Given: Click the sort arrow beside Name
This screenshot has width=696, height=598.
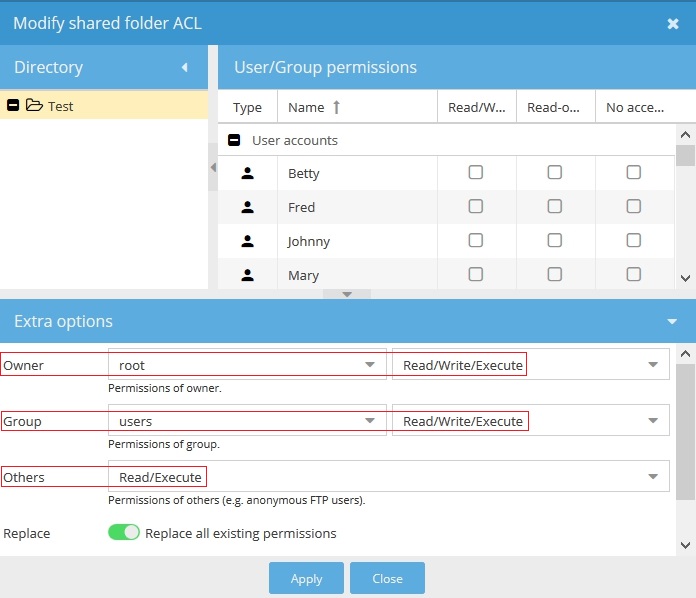Looking at the screenshot, I should coord(336,107).
